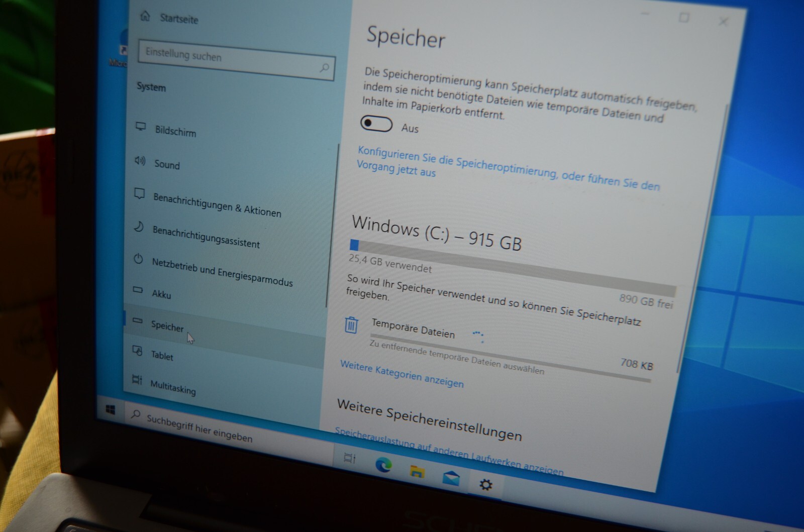Click the Multitasking icon in the sidebar
The image size is (804, 532).
(x=137, y=380)
